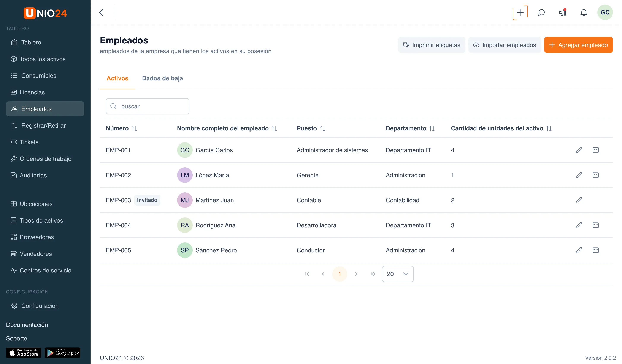Select Empleados in the sidebar

pos(45,109)
